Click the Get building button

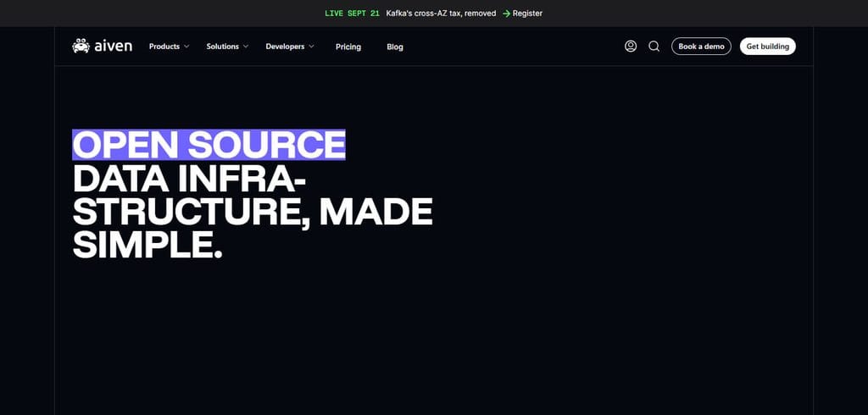click(x=768, y=47)
